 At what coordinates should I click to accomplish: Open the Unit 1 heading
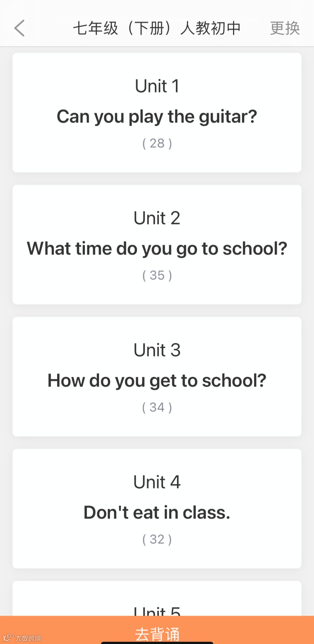tap(157, 86)
